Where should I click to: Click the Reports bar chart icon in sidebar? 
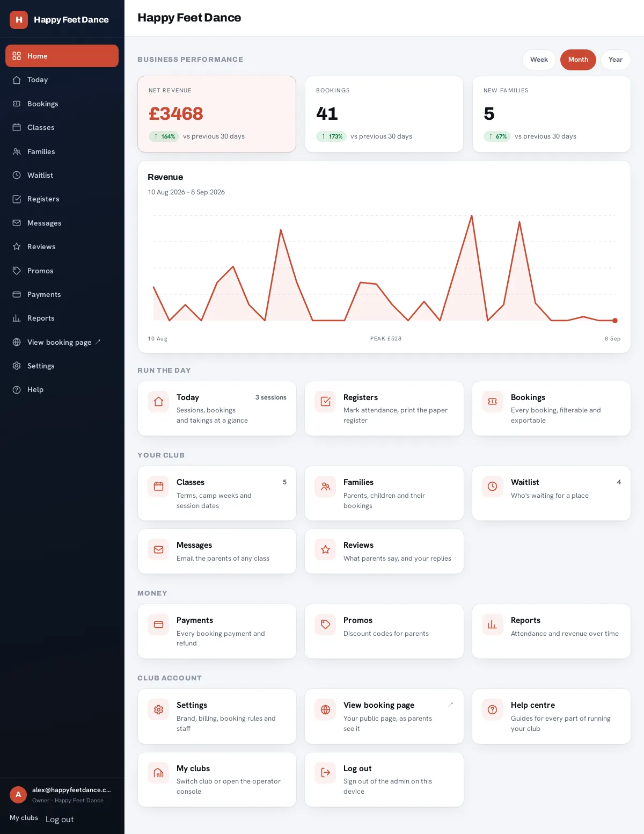click(17, 318)
